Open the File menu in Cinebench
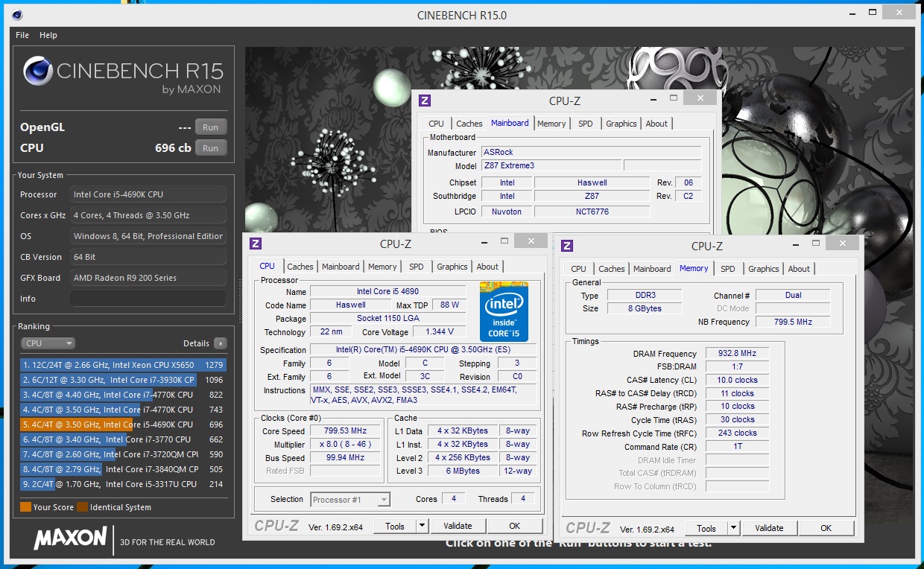Viewport: 924px width, 569px height. 22,35
